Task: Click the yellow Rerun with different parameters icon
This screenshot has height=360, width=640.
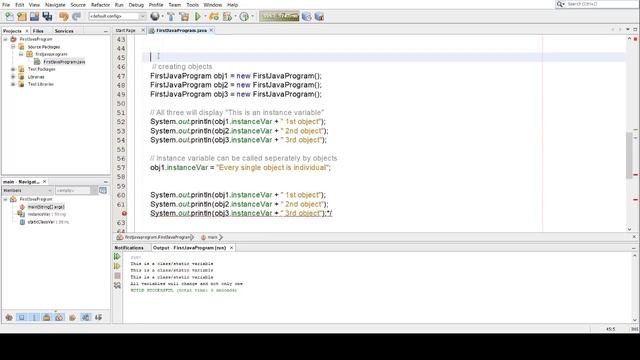Action: pyautogui.click(x=117, y=266)
